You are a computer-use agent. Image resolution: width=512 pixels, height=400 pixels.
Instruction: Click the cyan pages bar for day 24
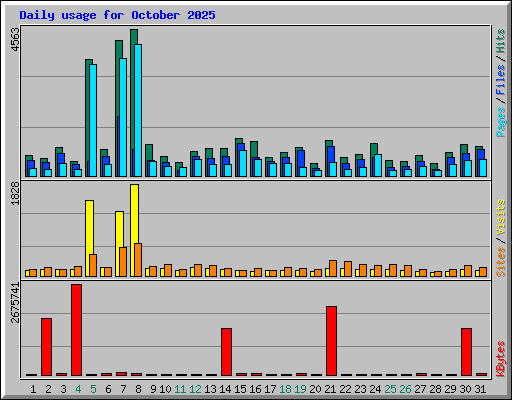[x=378, y=165]
